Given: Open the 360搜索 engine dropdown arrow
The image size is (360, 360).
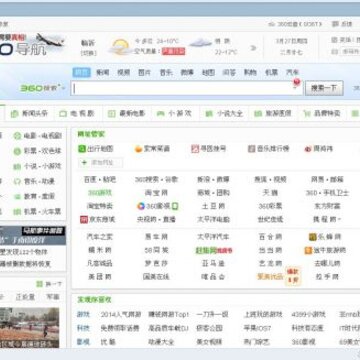Looking at the screenshot, I should 62,88.
